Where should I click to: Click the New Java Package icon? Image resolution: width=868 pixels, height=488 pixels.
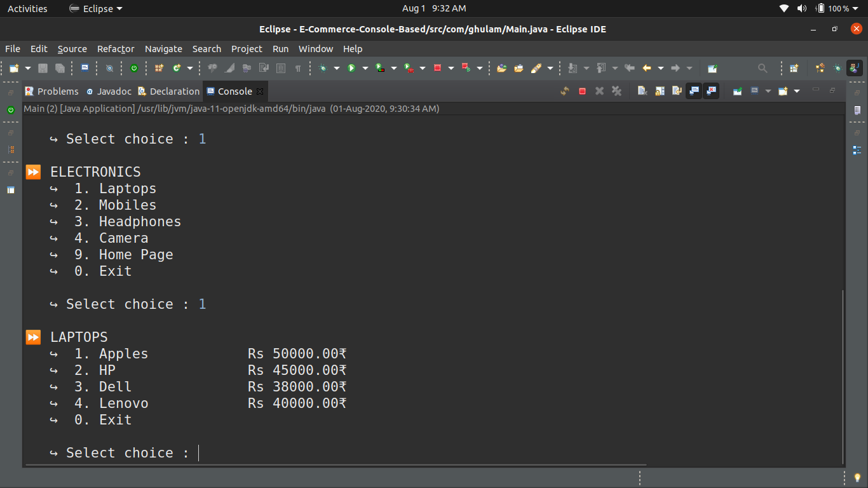click(159, 68)
